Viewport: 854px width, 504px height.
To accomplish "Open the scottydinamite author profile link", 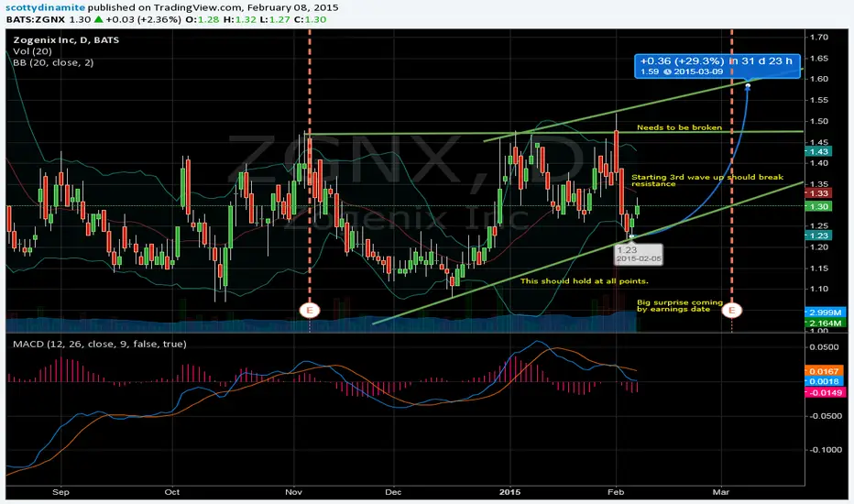I will pyautogui.click(x=46, y=7).
